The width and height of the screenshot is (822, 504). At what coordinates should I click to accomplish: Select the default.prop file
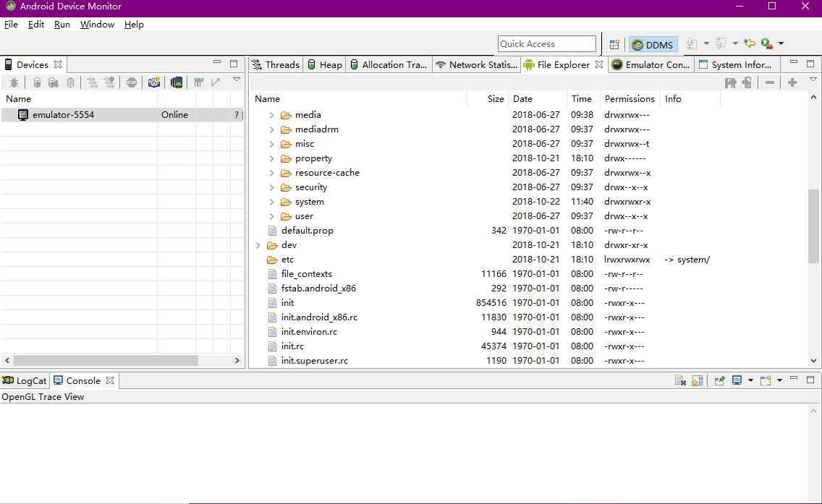click(x=308, y=231)
